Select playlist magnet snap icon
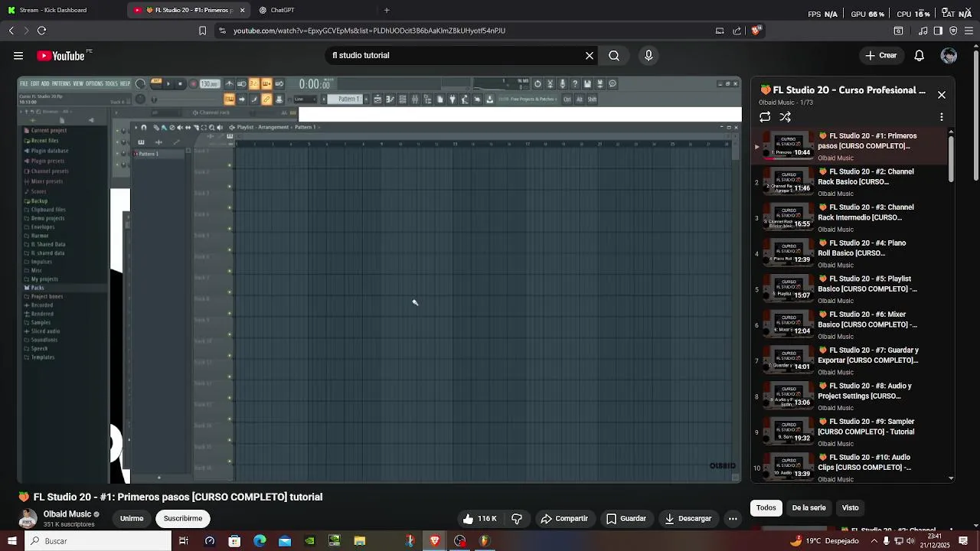980x551 pixels. coord(143,127)
